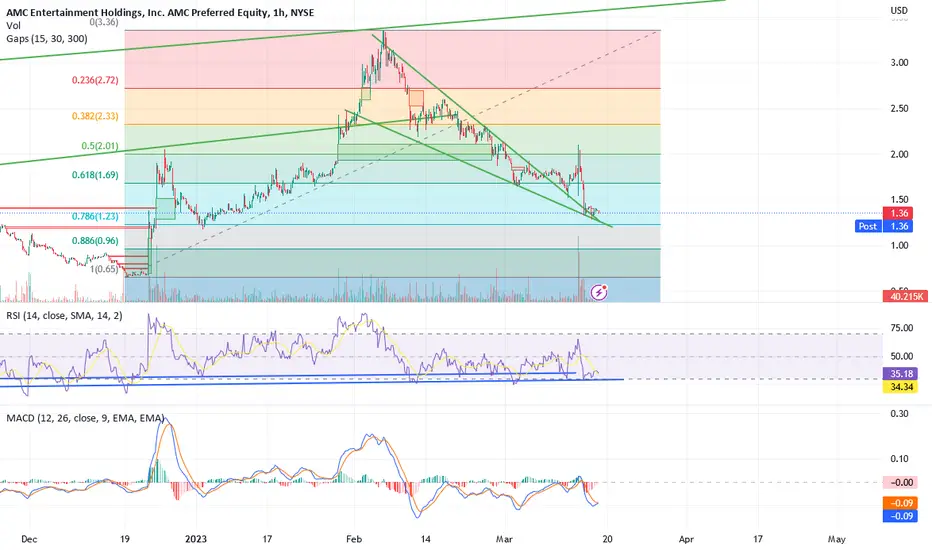The width and height of the screenshot is (932, 550).
Task: Select the 0.5(2.01) Fibonacci level label
Action: pyautogui.click(x=100, y=146)
